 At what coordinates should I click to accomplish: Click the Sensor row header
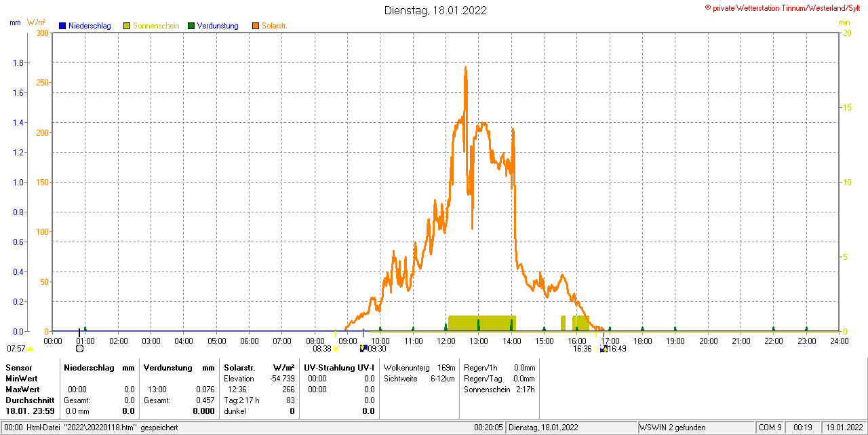pyautogui.click(x=18, y=368)
